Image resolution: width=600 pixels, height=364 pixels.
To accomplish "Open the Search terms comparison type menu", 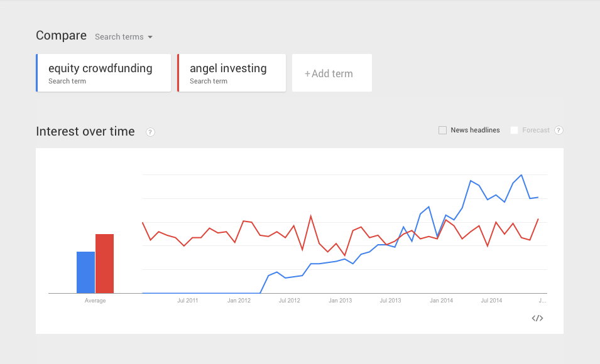I will pos(124,36).
